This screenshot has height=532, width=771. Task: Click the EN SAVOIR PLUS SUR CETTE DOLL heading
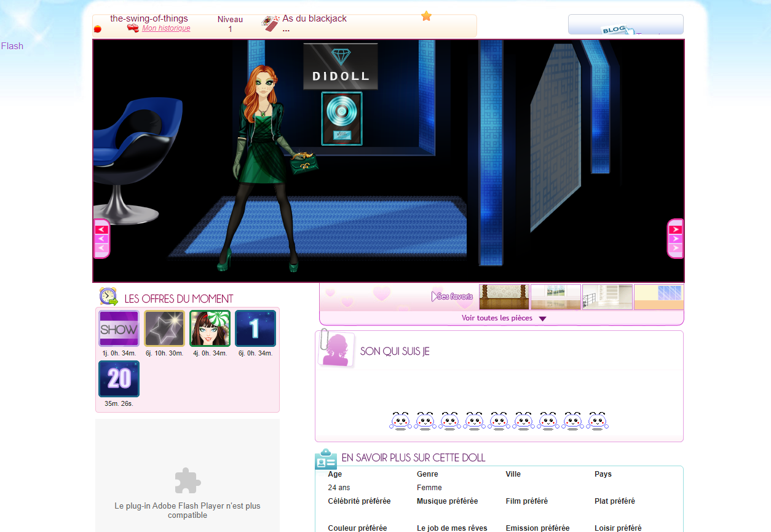tap(413, 458)
